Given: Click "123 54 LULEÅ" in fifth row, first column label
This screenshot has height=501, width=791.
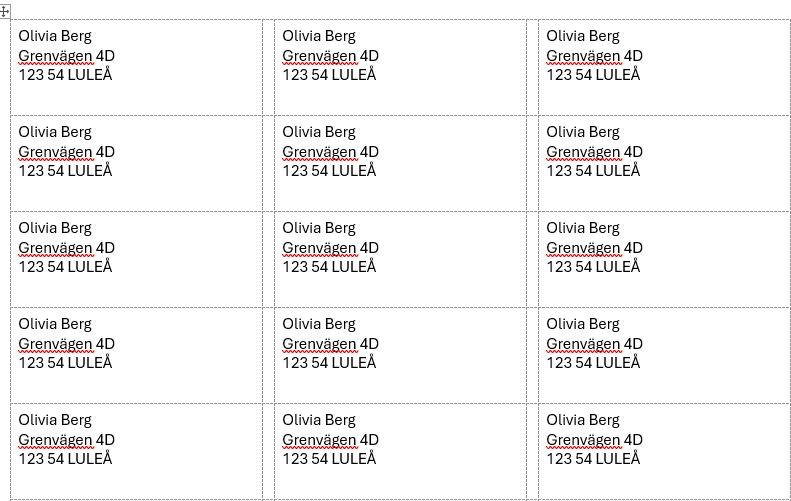Looking at the screenshot, I should click(x=65, y=459).
